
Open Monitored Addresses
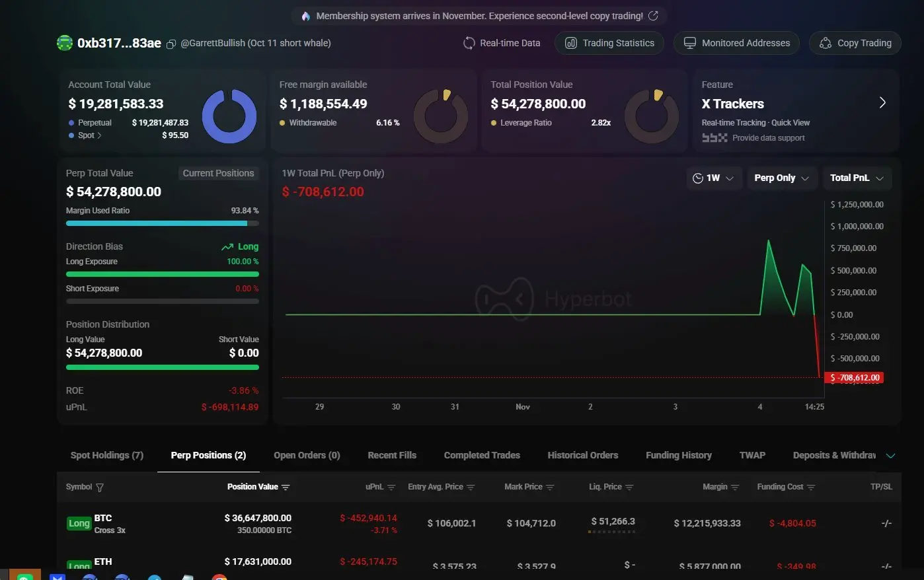click(x=736, y=43)
